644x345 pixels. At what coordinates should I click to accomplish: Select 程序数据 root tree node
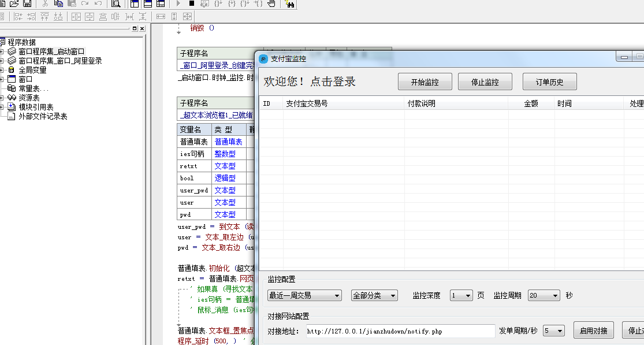click(22, 42)
